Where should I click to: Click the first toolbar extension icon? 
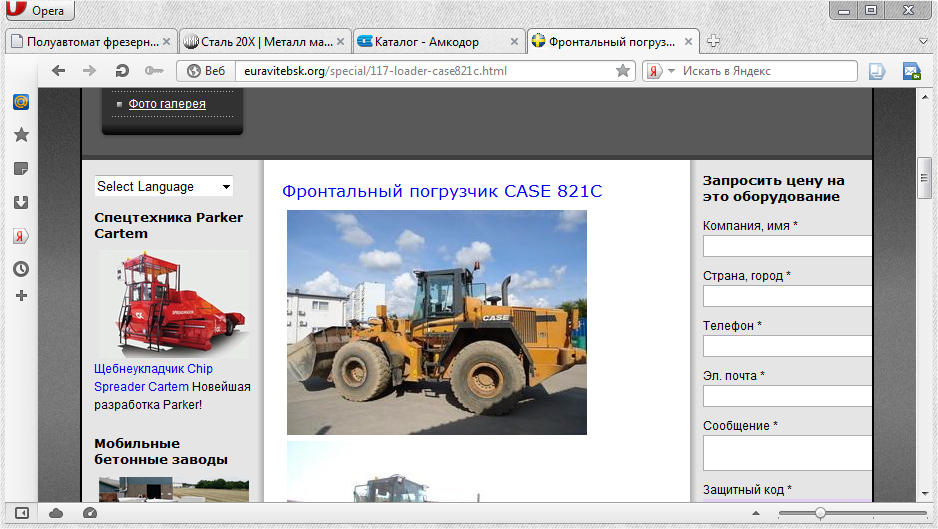(876, 71)
